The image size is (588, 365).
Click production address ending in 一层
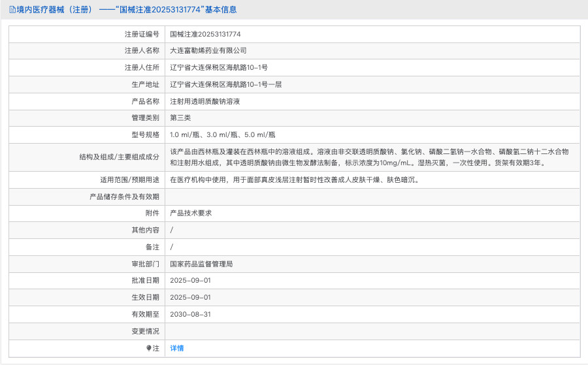pos(225,84)
